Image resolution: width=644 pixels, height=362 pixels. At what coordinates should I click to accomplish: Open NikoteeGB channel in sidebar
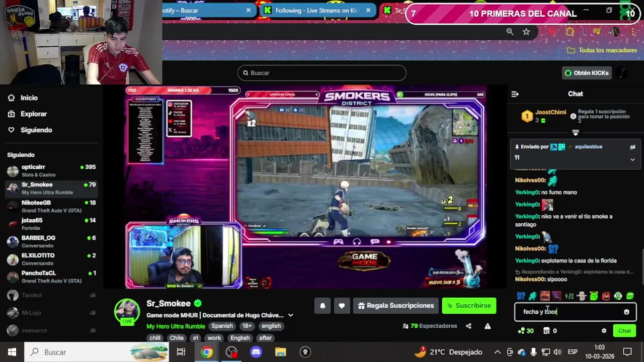50,206
